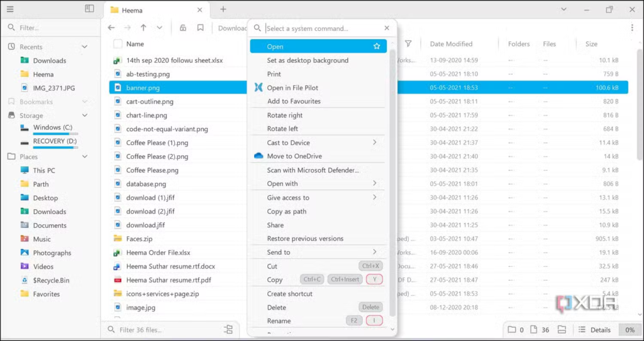Click the bookmark icon in navigation bar

(200, 28)
